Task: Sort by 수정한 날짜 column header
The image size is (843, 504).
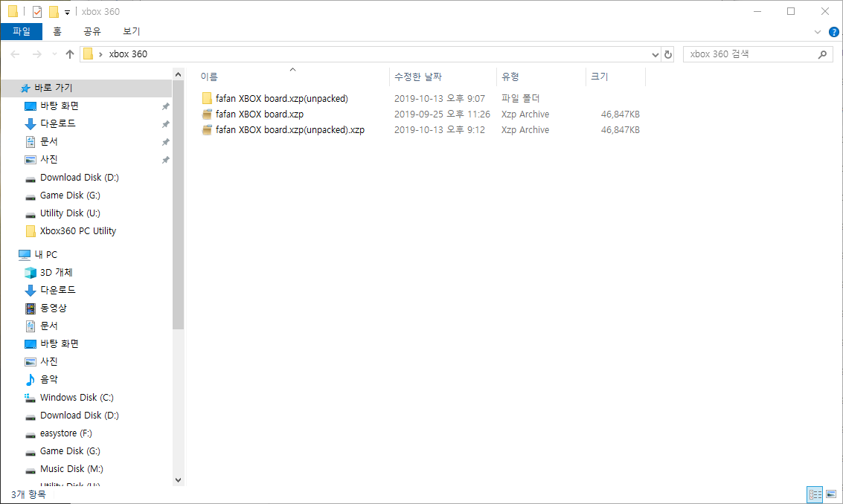Action: click(418, 77)
